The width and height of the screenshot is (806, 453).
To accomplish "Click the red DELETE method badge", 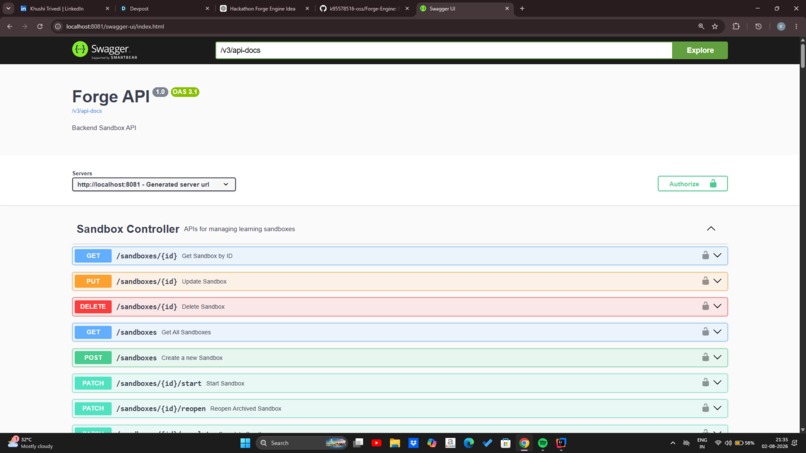I will pyautogui.click(x=93, y=306).
